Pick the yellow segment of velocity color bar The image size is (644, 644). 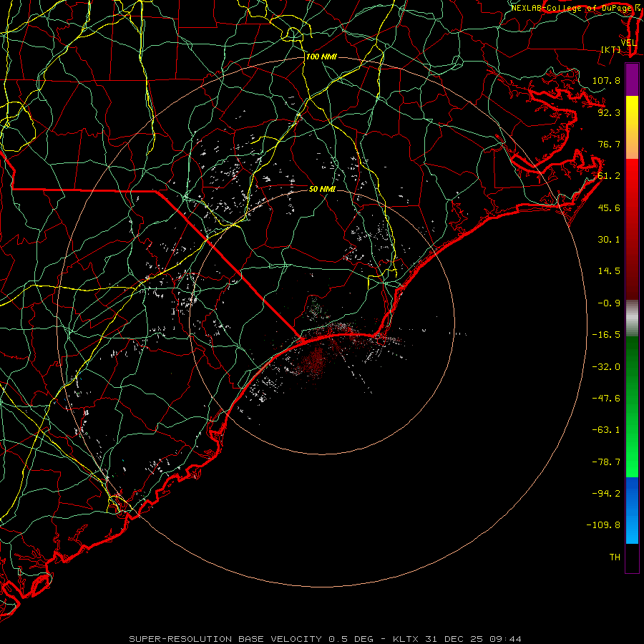click(632, 127)
